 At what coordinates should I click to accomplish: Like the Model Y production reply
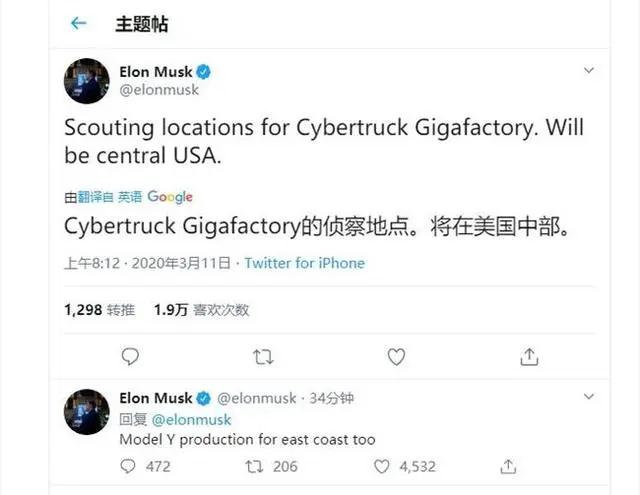tap(382, 466)
